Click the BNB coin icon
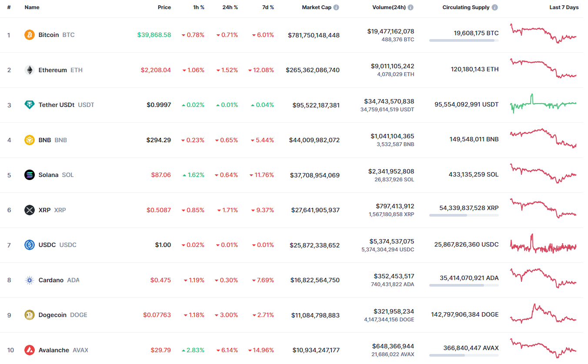 pos(30,140)
